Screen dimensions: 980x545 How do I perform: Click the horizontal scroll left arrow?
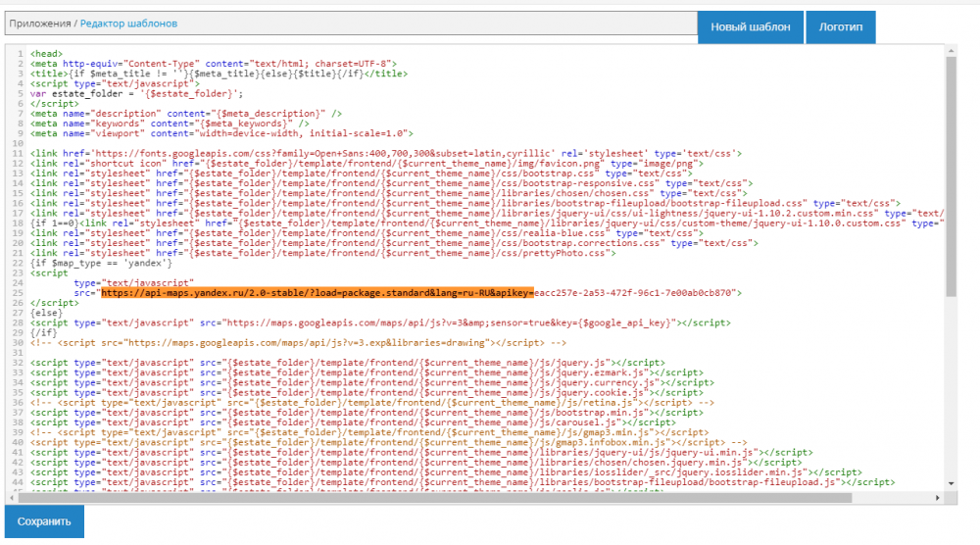[12, 498]
